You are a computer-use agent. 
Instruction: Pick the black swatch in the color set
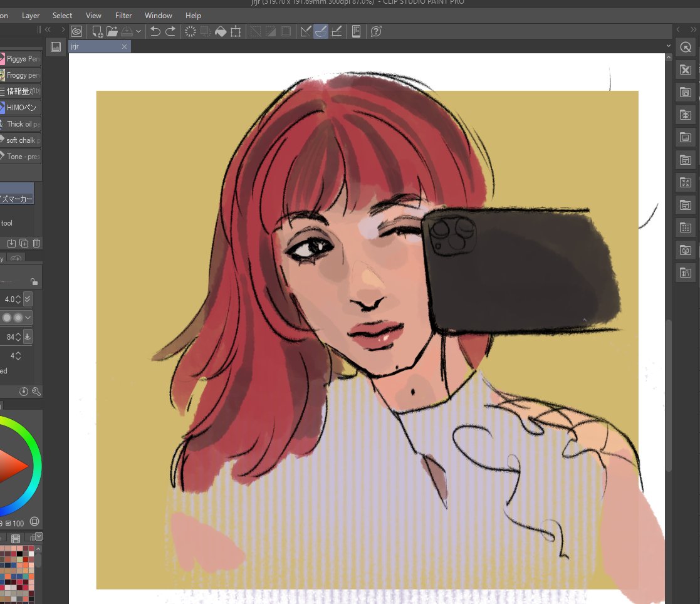[x=19, y=554]
